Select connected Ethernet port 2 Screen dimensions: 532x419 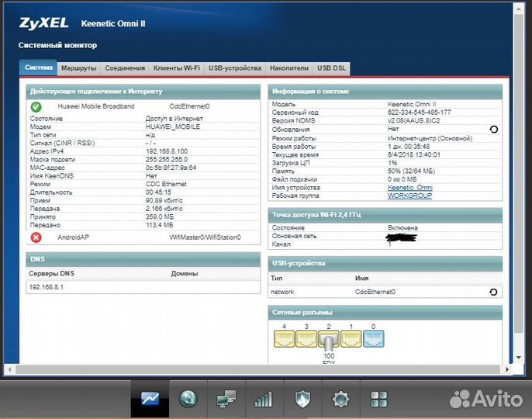329,340
